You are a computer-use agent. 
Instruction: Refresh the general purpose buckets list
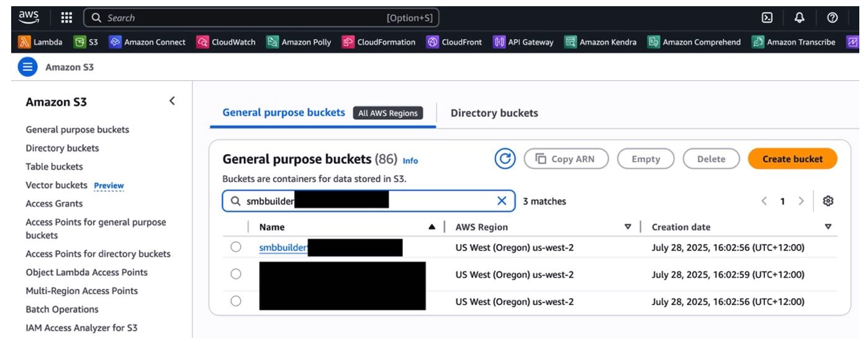505,159
